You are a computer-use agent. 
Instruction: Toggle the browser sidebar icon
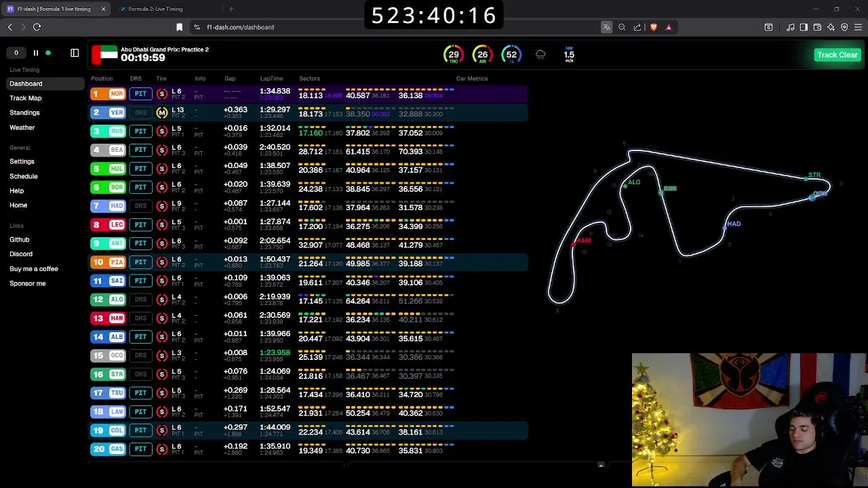[x=804, y=27]
